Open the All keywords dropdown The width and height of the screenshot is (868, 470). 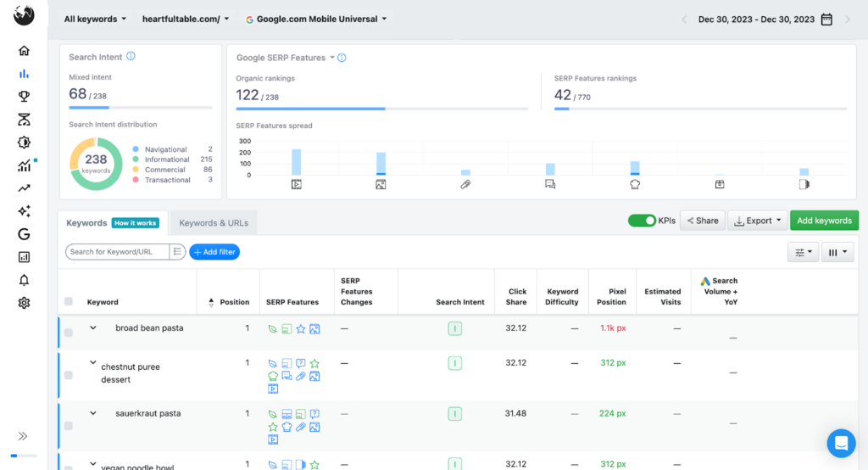pos(95,19)
